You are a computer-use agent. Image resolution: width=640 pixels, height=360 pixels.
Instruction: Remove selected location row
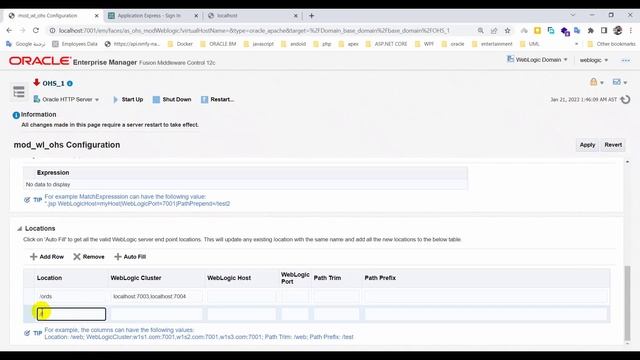(89, 257)
